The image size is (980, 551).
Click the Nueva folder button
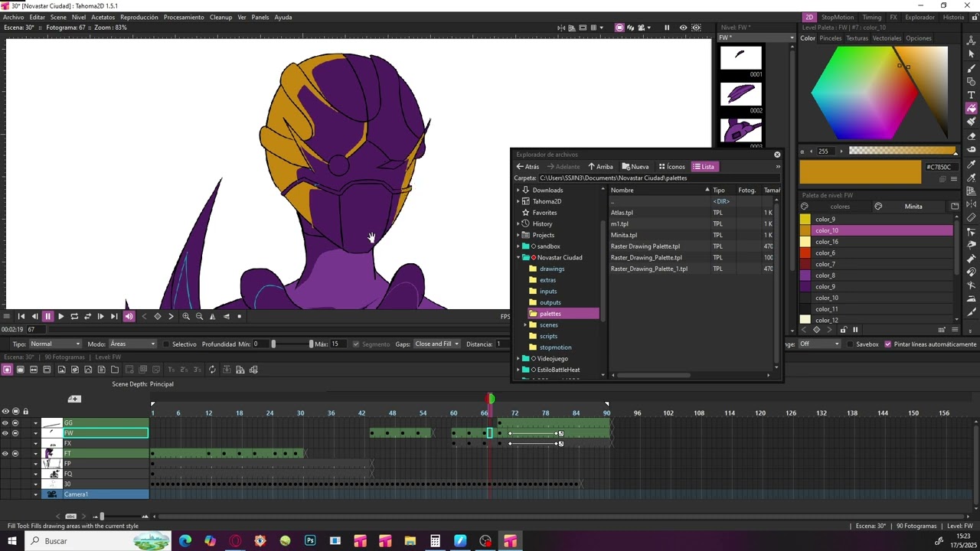[635, 167]
